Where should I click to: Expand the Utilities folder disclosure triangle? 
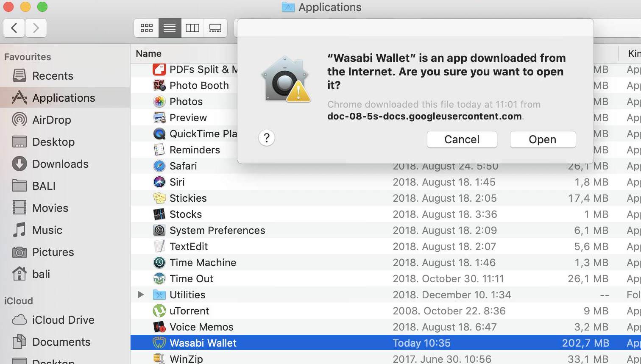point(141,295)
